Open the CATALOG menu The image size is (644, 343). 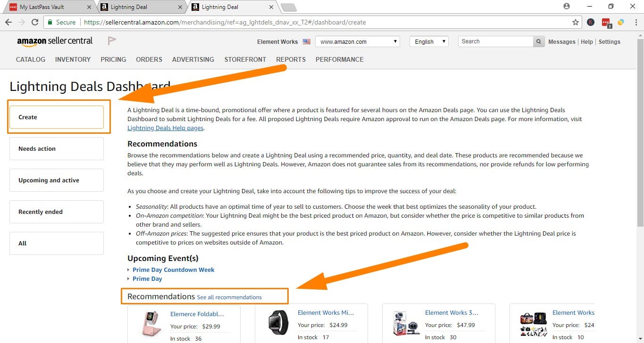click(31, 59)
